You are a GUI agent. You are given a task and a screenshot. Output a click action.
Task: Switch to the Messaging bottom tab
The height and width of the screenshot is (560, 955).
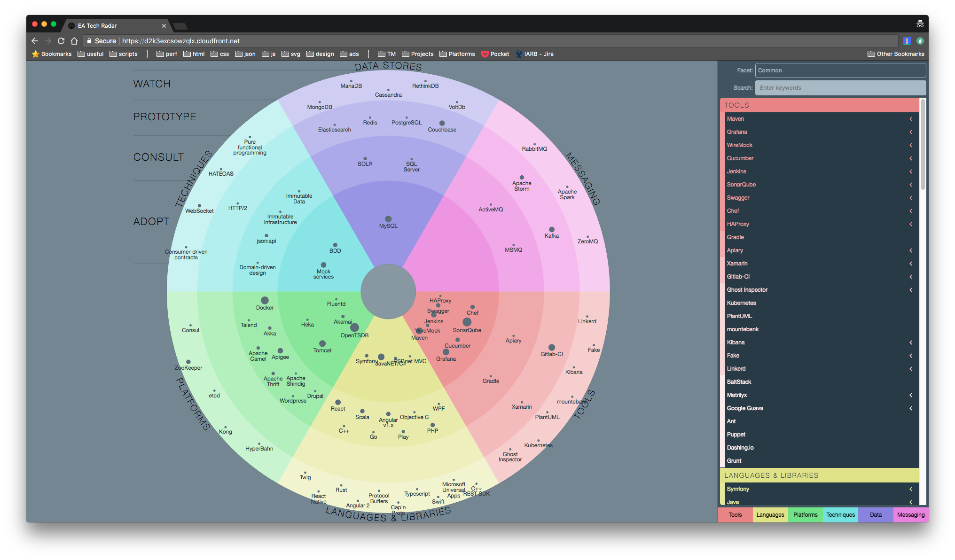[x=910, y=515]
